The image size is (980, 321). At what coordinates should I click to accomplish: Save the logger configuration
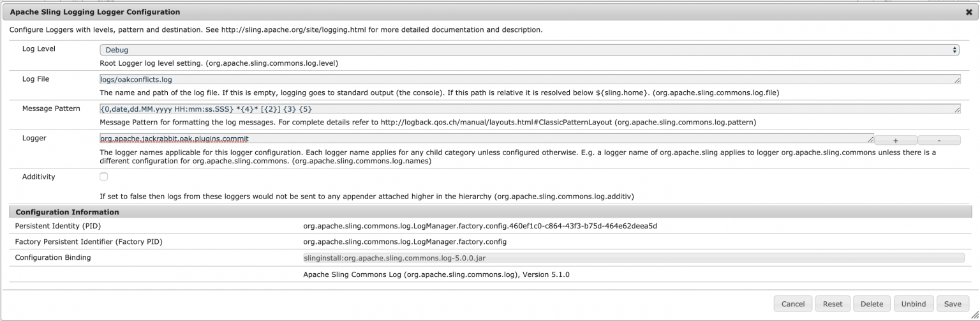coord(953,304)
